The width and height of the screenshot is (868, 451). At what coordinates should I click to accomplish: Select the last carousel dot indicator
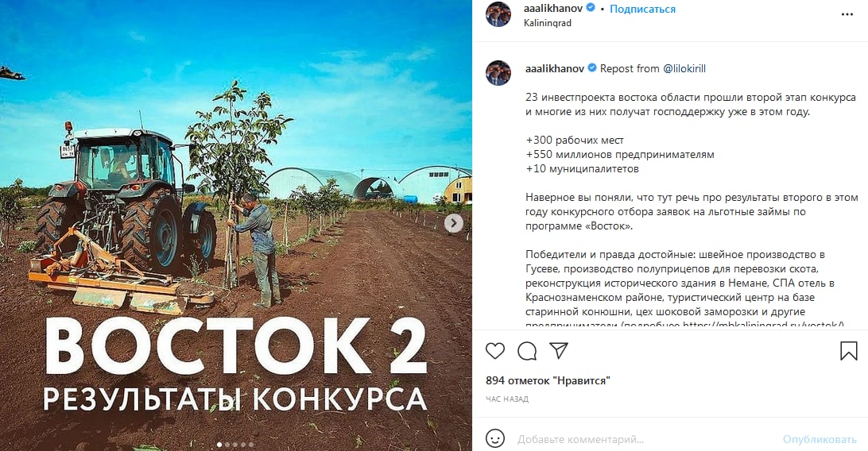(250, 445)
